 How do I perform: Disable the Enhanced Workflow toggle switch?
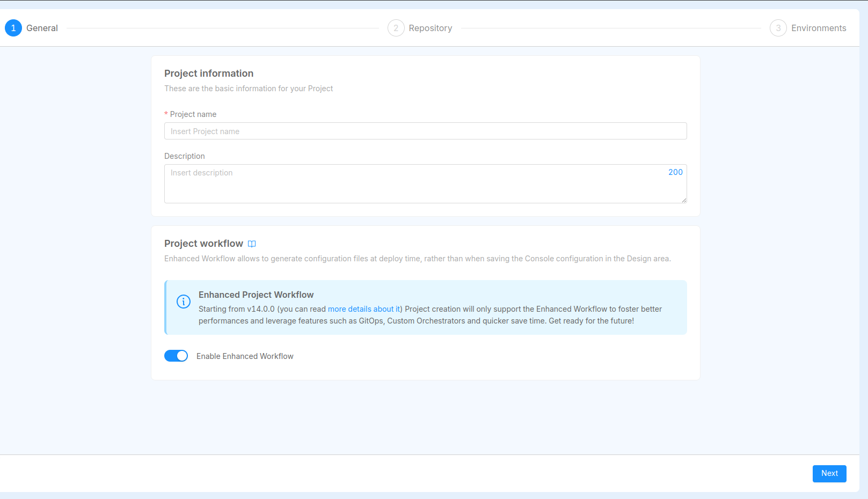176,356
